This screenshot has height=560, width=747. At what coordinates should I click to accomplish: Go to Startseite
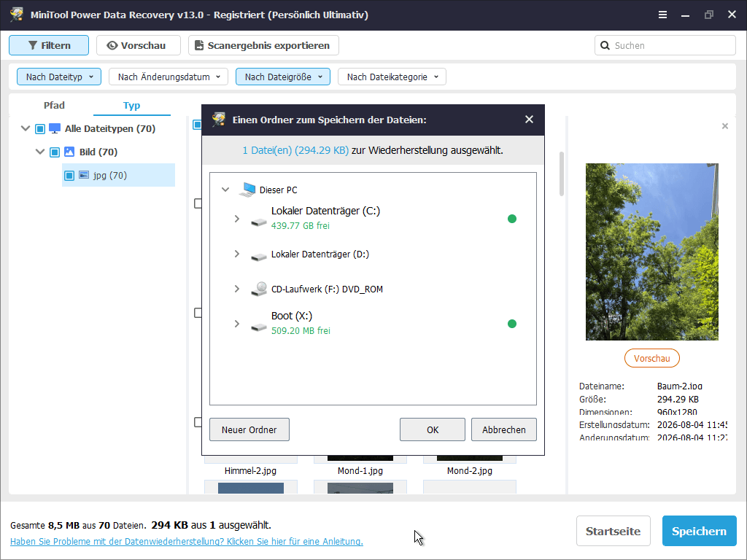[x=613, y=531]
